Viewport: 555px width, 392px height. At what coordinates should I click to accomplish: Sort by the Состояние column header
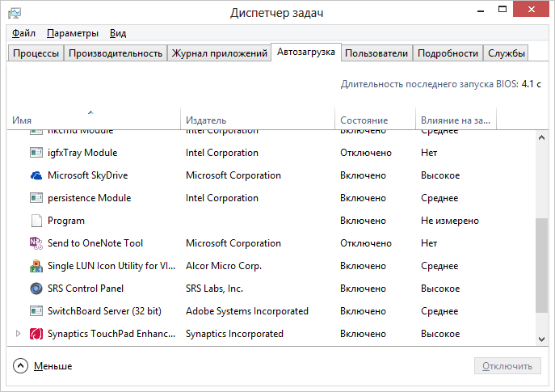[x=375, y=119]
